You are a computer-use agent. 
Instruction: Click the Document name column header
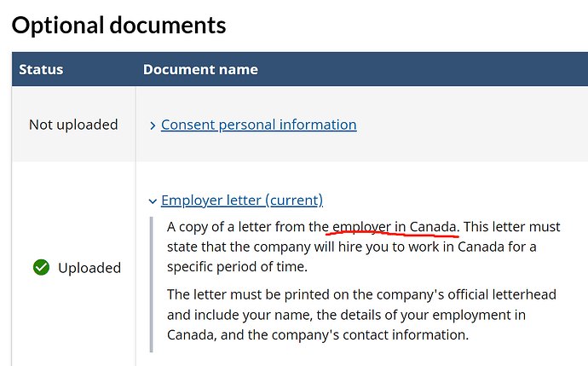200,69
